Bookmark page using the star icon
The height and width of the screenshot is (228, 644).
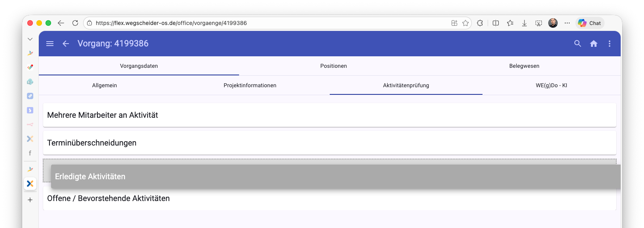point(465,23)
